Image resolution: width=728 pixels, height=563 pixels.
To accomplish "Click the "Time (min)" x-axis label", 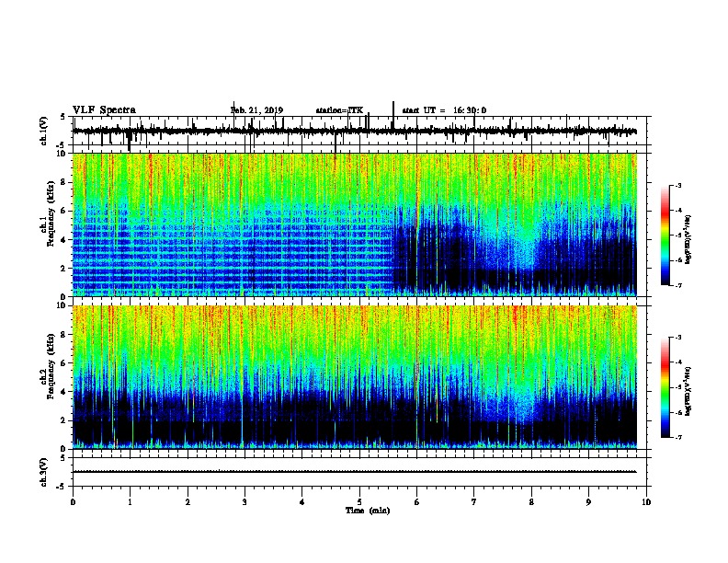I will 368,511.
